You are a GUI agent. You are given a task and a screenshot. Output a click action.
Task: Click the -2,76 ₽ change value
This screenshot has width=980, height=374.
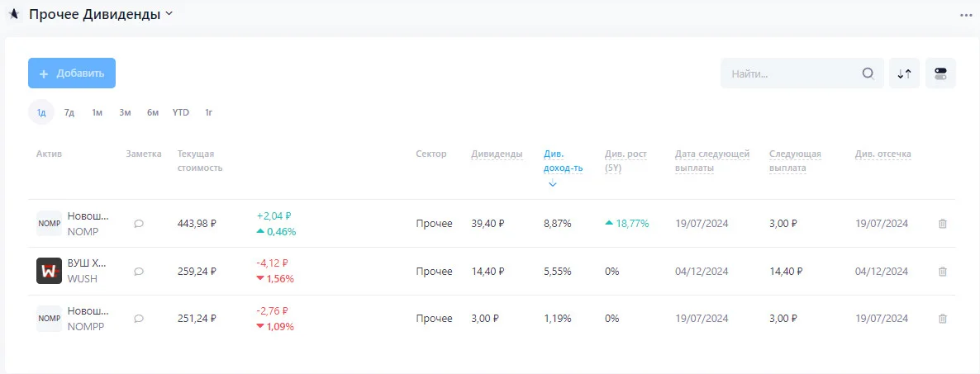tap(273, 311)
